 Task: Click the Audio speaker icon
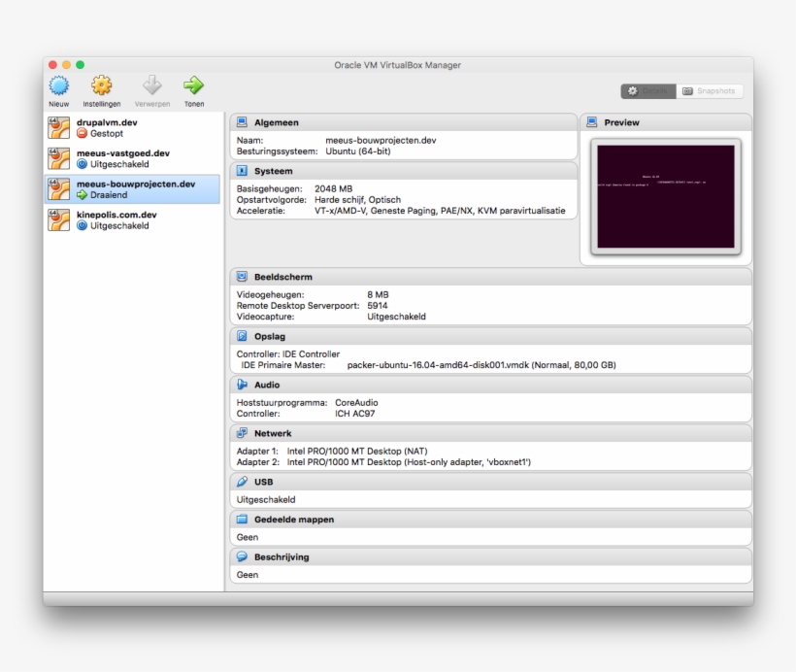(242, 385)
